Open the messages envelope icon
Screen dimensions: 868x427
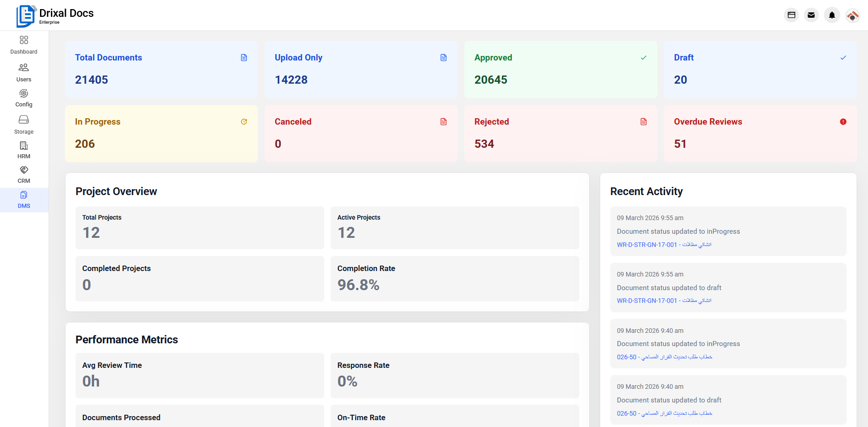(x=811, y=15)
